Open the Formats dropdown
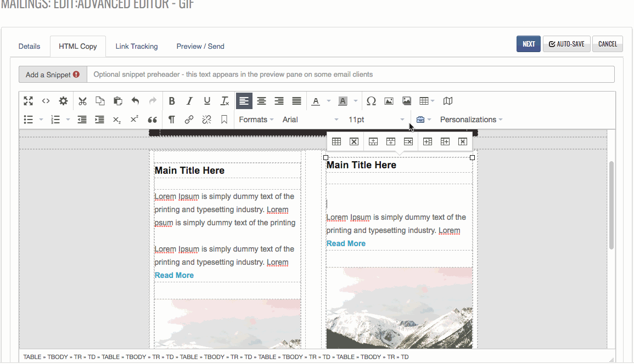The image size is (634, 364). point(256,120)
